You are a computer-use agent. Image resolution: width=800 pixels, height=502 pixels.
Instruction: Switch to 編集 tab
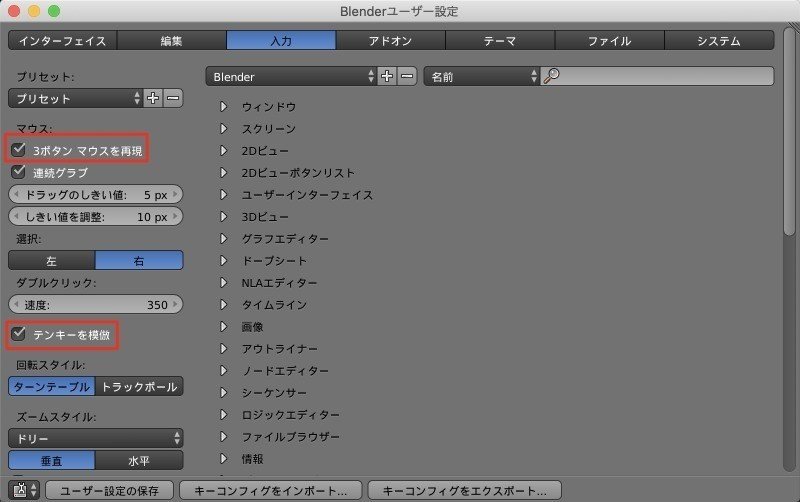(171, 40)
